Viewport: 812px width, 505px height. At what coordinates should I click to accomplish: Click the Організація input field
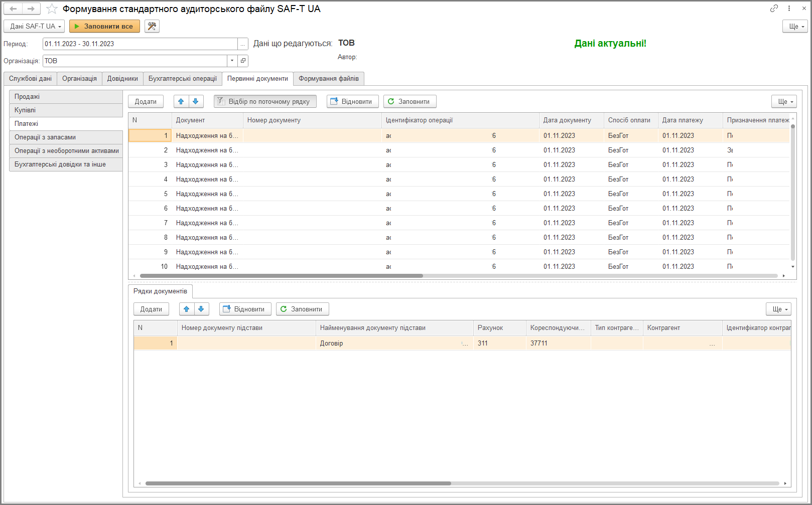click(x=135, y=61)
